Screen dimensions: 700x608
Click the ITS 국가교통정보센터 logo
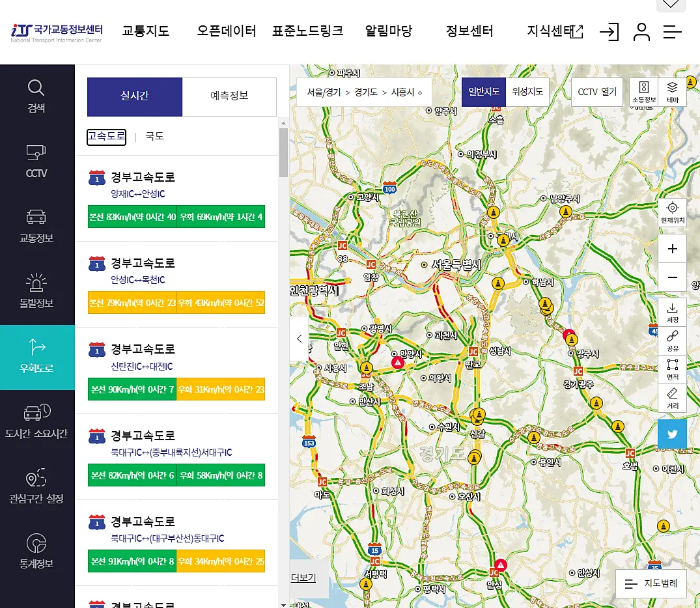click(57, 33)
